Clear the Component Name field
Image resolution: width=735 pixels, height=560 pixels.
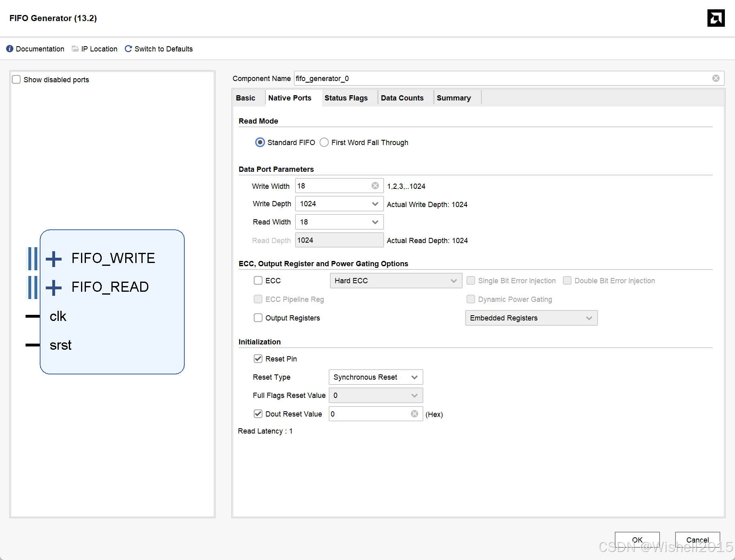[x=716, y=78]
